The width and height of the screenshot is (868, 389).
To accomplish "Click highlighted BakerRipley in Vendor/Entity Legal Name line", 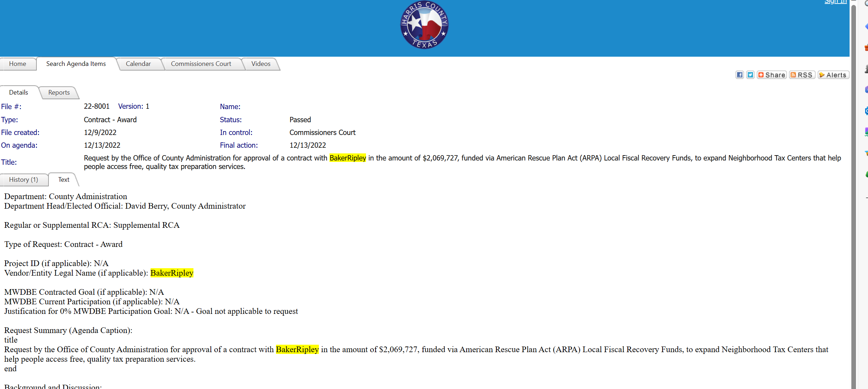I will [x=172, y=273].
